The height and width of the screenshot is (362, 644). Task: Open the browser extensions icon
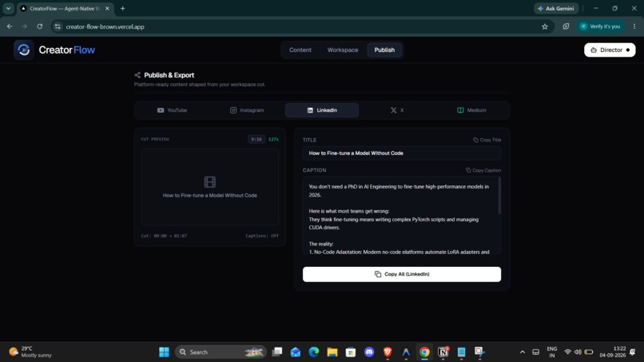click(x=566, y=26)
